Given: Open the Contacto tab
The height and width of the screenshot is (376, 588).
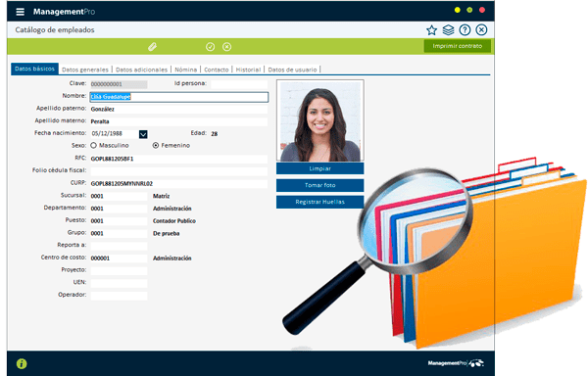Looking at the screenshot, I should [x=217, y=70].
